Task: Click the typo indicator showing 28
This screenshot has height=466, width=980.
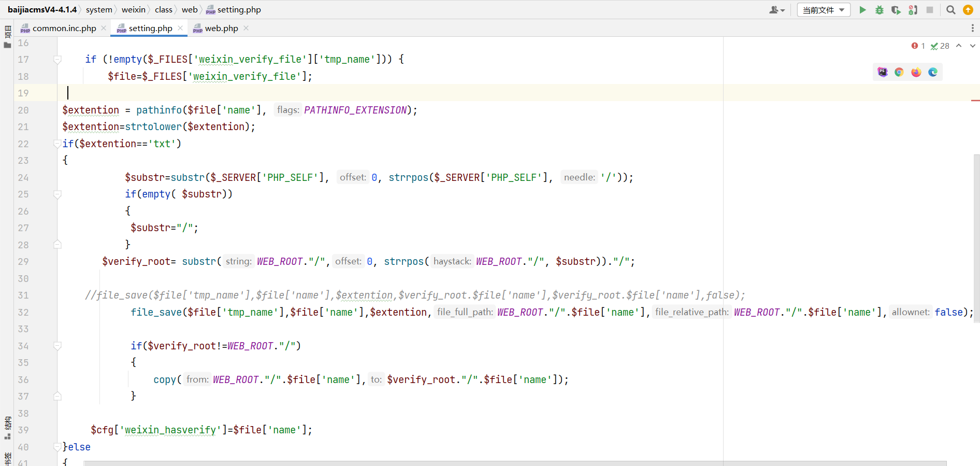Action: (x=940, y=46)
